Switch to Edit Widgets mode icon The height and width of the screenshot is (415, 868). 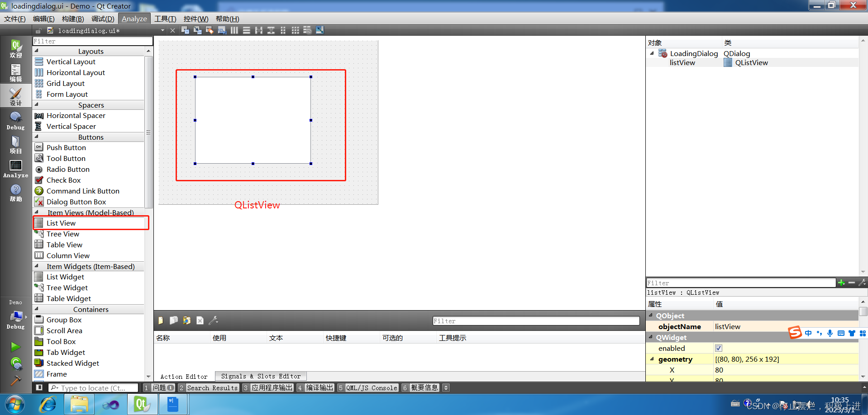185,30
